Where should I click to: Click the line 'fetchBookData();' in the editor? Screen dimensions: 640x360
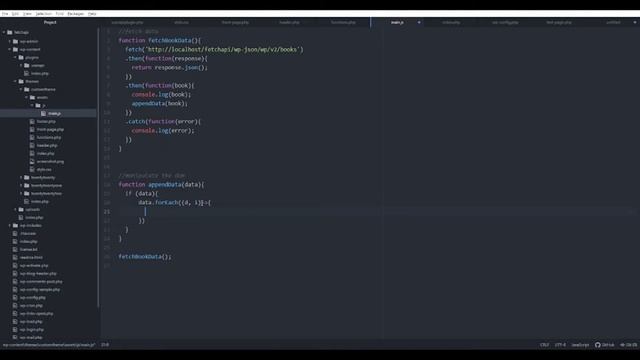[x=145, y=257]
